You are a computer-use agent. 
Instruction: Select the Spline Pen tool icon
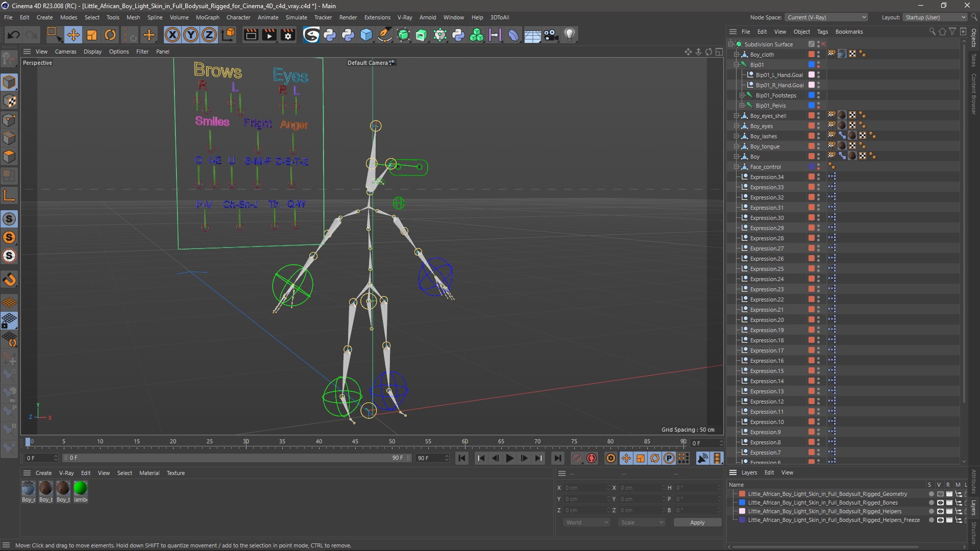[x=385, y=35]
